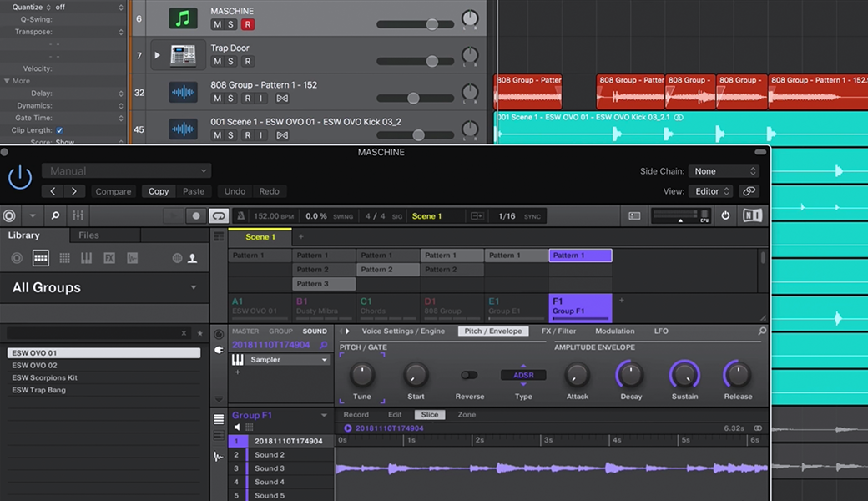Select the Instruments keyboard browser icon
Viewport: 868px width, 501px height.
tap(86, 258)
